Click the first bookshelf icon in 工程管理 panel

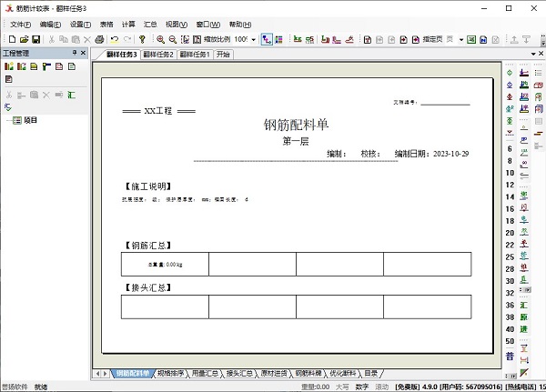(x=9, y=66)
